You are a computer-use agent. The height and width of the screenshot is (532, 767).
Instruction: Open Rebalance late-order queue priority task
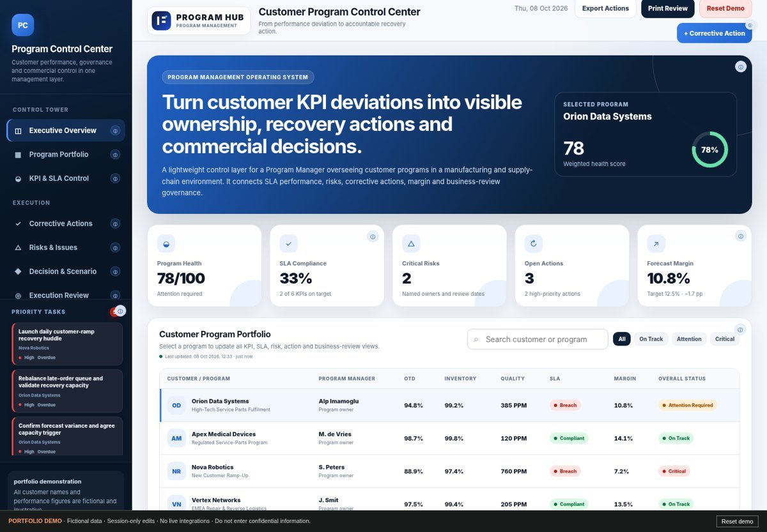point(67,391)
